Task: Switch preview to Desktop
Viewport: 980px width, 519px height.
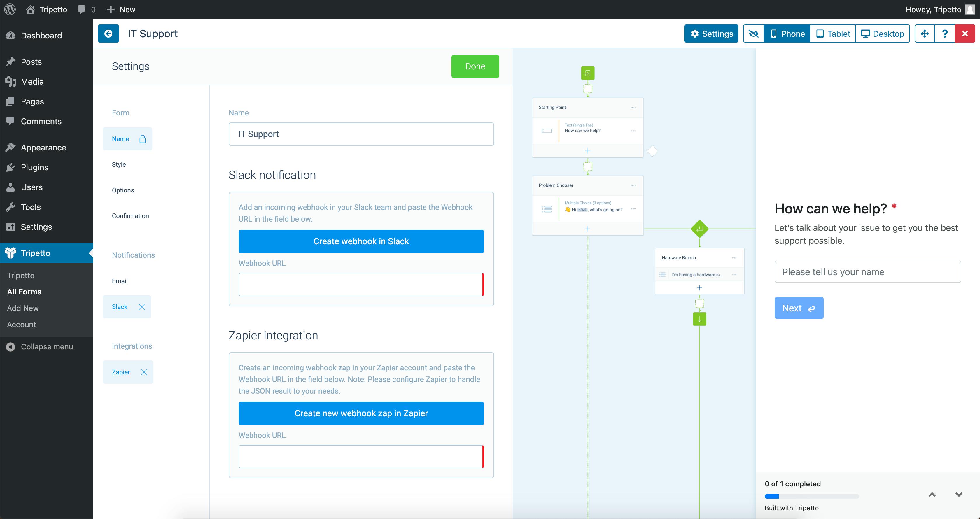Action: click(x=883, y=34)
